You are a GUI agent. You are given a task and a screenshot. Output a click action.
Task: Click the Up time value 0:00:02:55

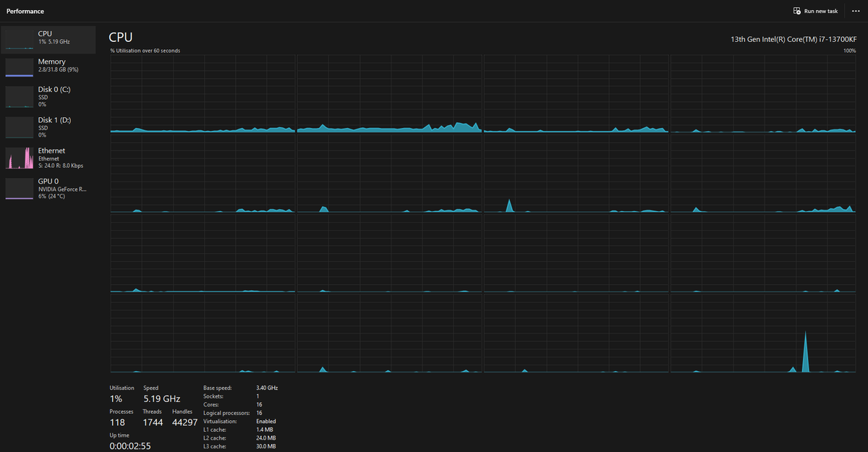click(x=131, y=445)
